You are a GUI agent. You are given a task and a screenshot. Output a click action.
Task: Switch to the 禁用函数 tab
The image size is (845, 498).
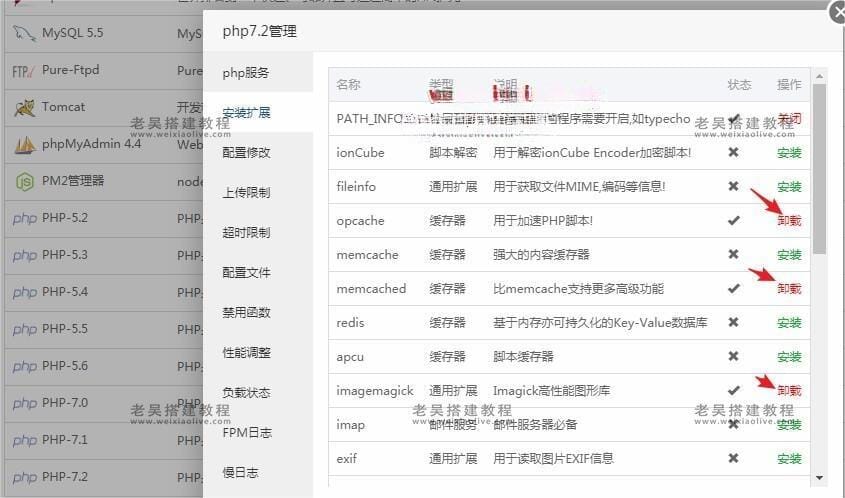tap(258, 313)
